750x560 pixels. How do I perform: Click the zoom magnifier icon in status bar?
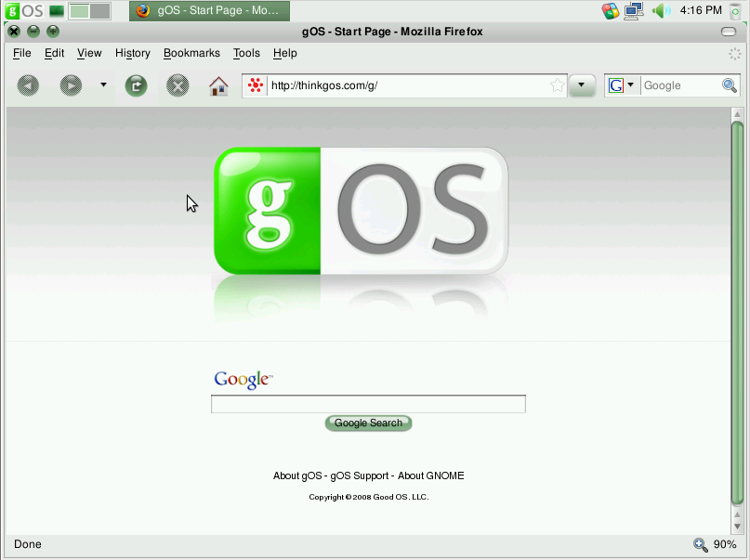pyautogui.click(x=700, y=545)
